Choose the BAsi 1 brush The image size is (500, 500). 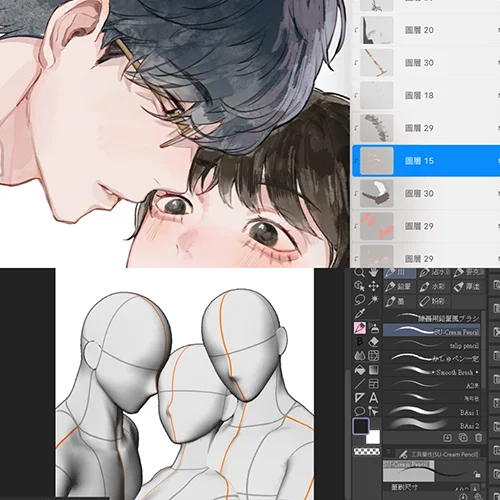[432, 412]
